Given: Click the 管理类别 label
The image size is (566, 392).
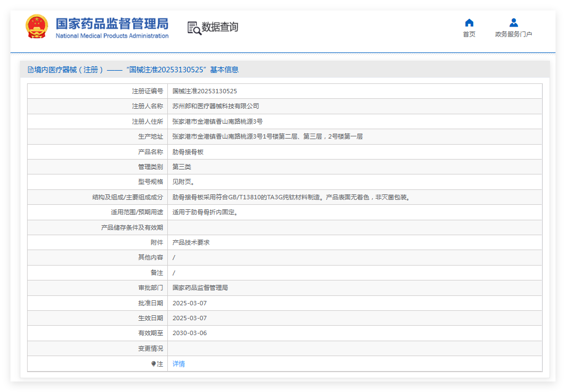Looking at the screenshot, I should (151, 167).
